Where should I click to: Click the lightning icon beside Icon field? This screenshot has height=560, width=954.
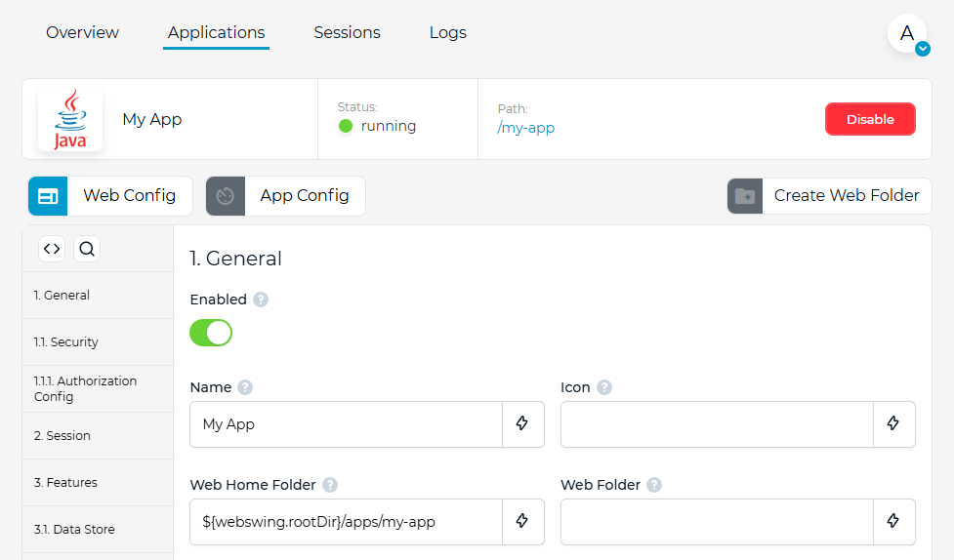893,423
